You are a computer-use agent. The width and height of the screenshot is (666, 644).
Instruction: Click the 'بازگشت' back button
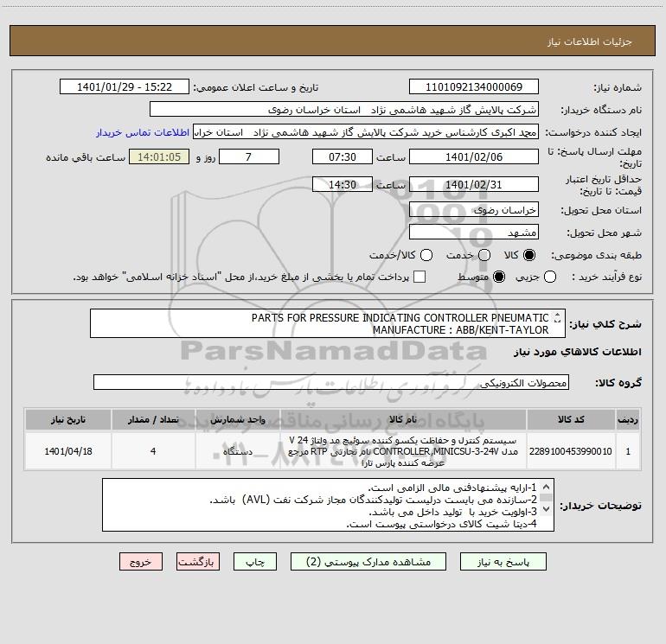point(198,562)
